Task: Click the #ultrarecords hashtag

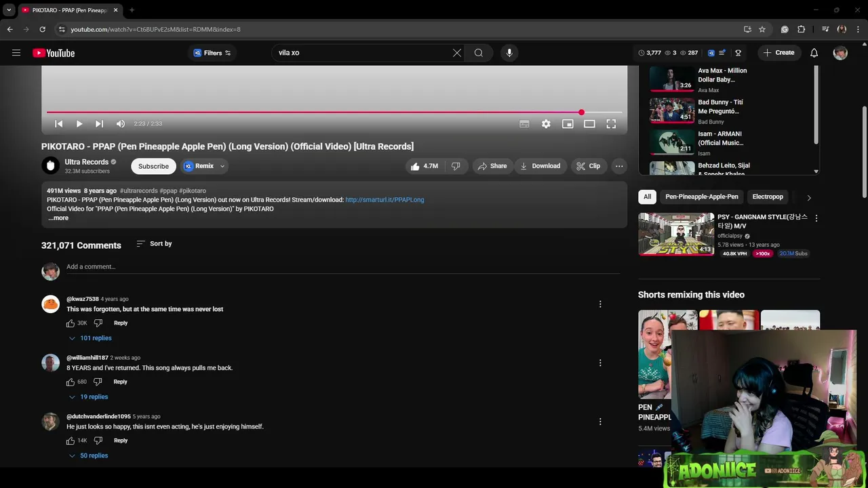Action: tap(138, 191)
